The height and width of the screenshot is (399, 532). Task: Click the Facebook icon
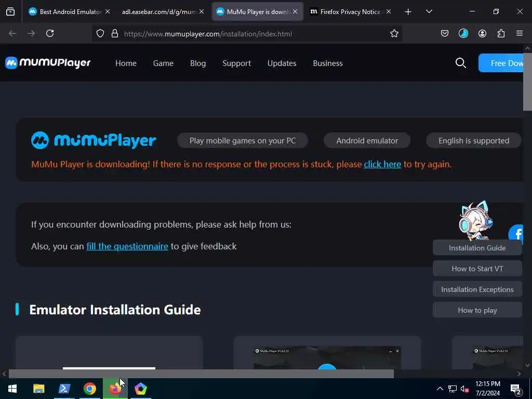click(516, 234)
